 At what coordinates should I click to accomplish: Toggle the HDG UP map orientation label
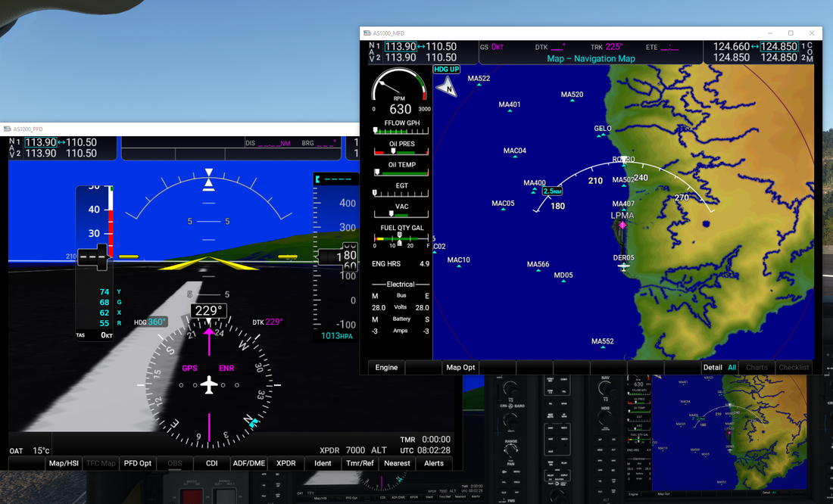click(446, 70)
